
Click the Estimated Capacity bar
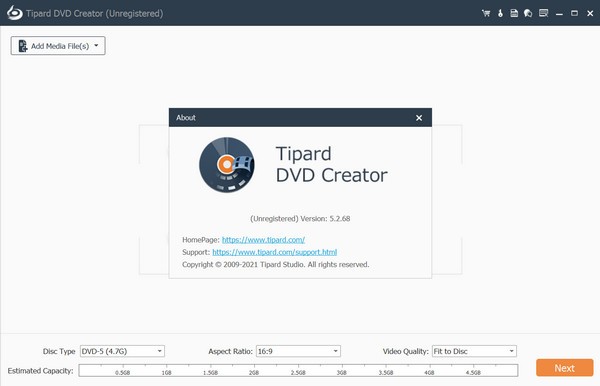coord(298,370)
